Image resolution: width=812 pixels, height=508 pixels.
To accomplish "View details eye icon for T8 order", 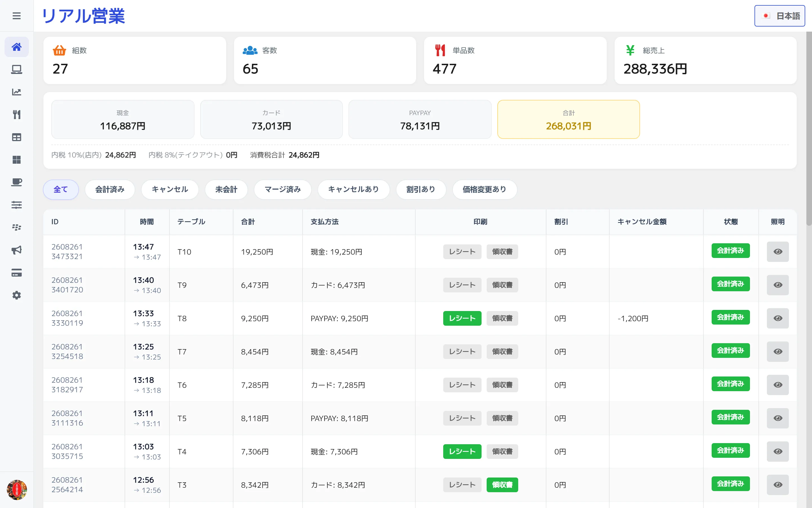I will coord(778,318).
